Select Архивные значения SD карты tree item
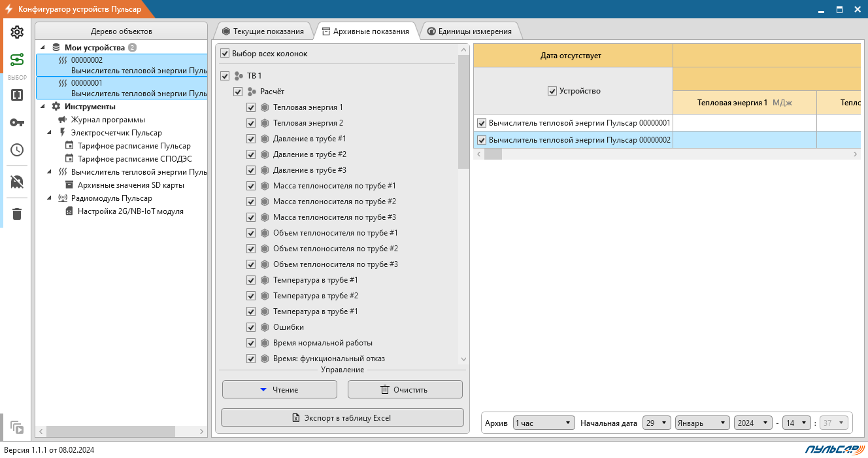The width and height of the screenshot is (868, 458). [131, 185]
